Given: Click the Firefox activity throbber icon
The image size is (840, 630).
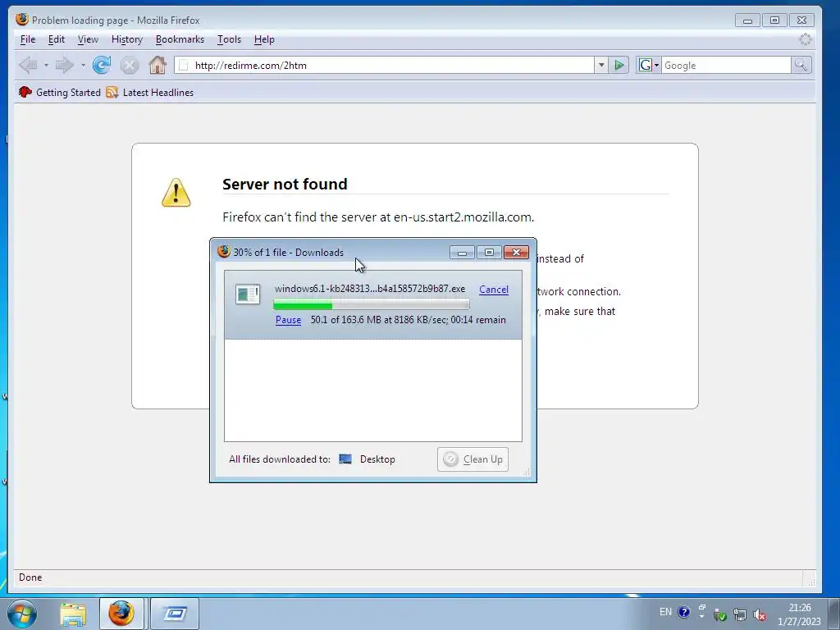Looking at the screenshot, I should click(x=806, y=39).
